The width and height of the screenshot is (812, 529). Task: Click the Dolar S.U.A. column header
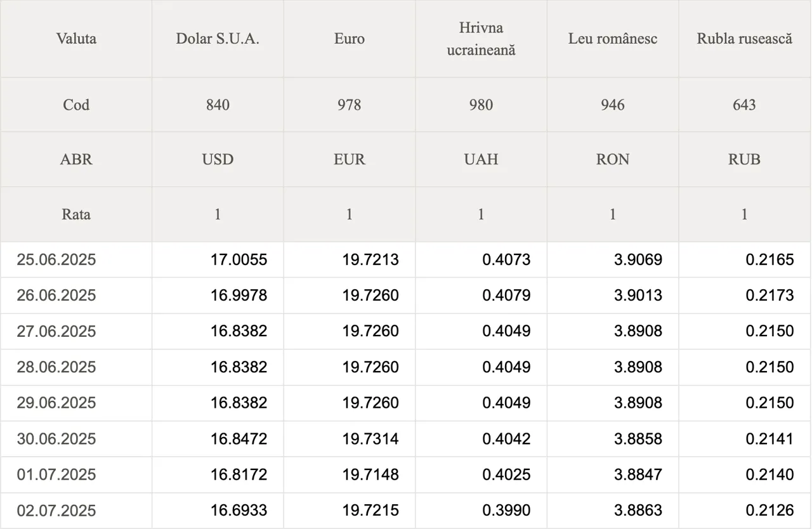pos(218,39)
